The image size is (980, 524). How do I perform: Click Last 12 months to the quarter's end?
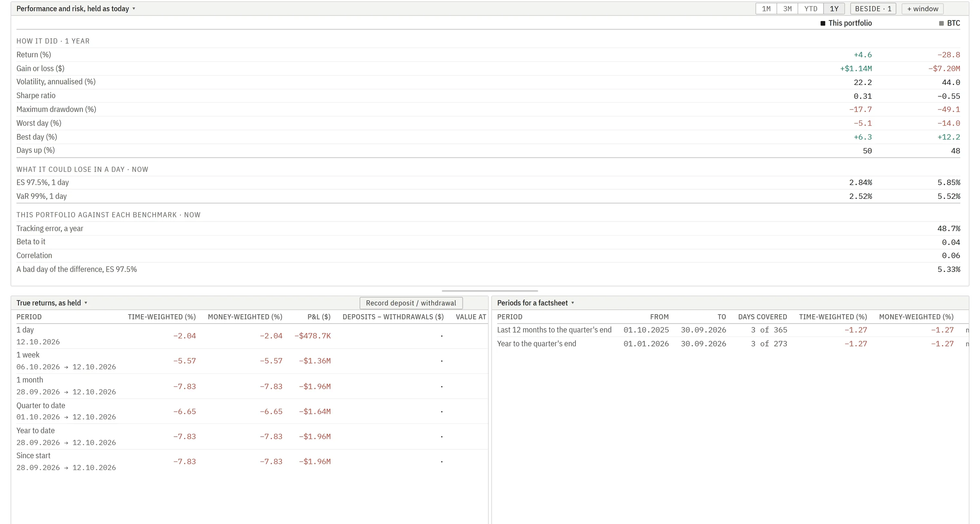[554, 330]
